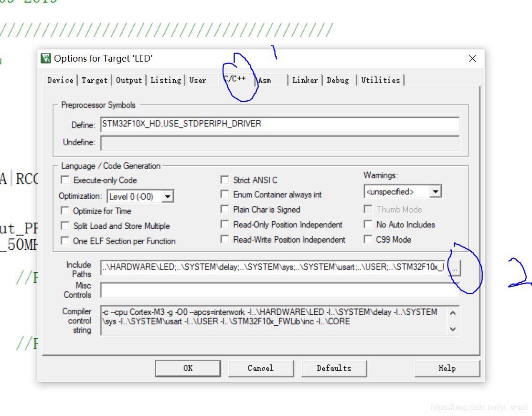Check One ELF Section per Function
Screen dimensions: 532x416
(65, 241)
